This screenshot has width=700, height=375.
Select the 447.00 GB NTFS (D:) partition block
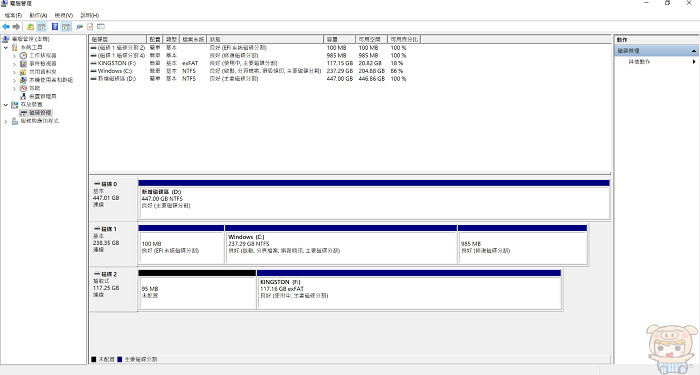[374, 200]
